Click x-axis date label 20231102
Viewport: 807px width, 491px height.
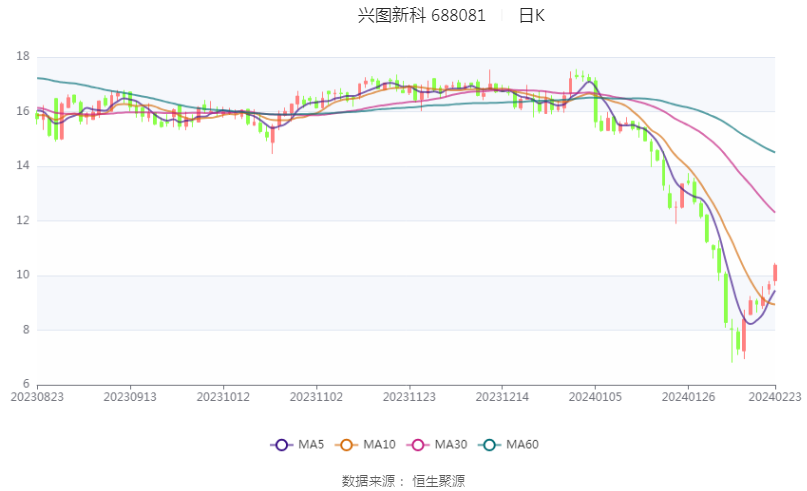[317, 397]
